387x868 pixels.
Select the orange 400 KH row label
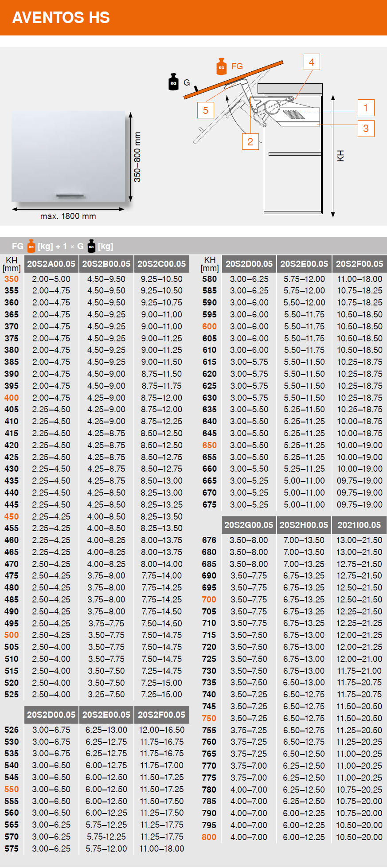coord(12,398)
